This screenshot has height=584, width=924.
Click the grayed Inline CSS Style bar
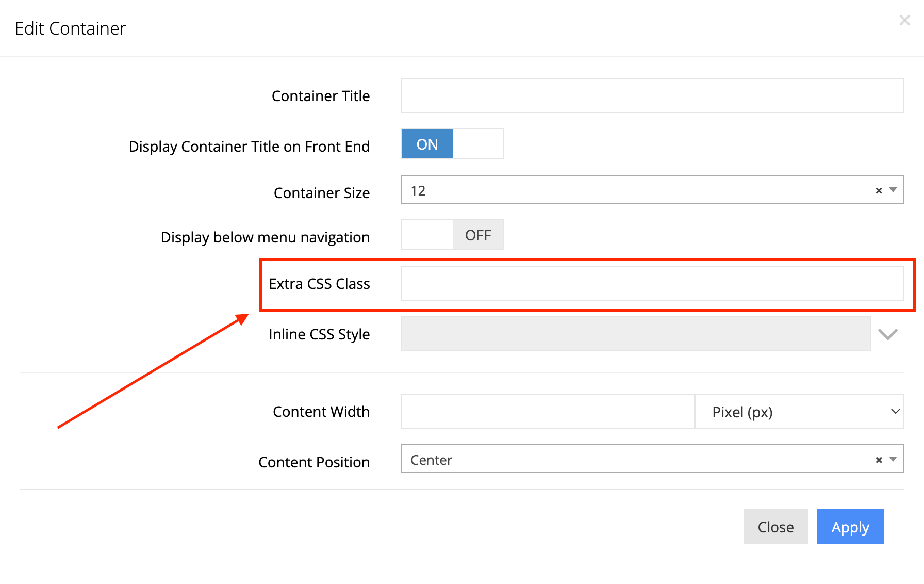pos(636,334)
